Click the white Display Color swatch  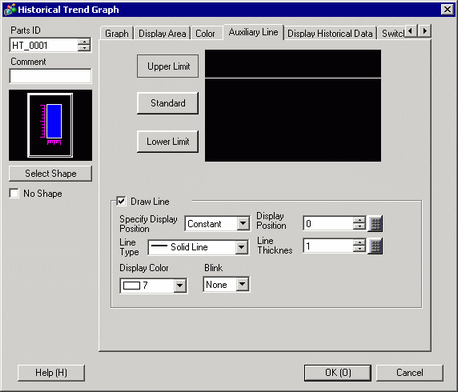pyautogui.click(x=132, y=286)
